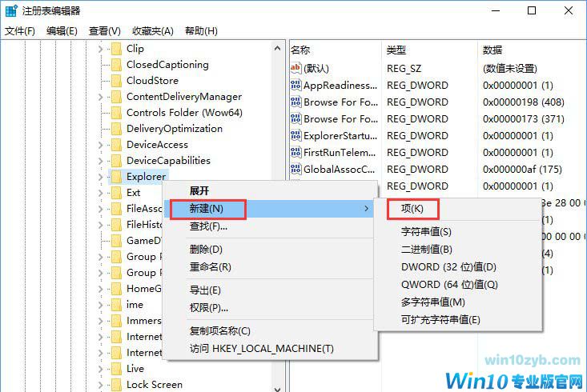Screen dimensions: 587x392
Task: Click the folder icon beside ContentDeliveryManager
Action: coord(116,97)
